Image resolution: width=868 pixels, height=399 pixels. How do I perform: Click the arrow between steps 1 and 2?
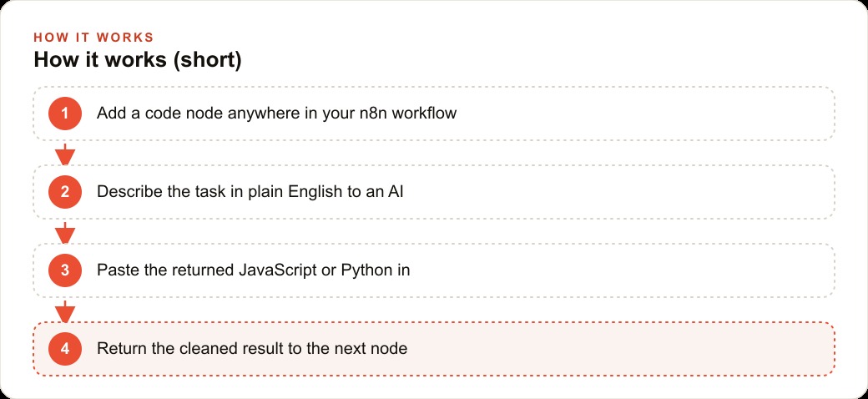pos(65,154)
